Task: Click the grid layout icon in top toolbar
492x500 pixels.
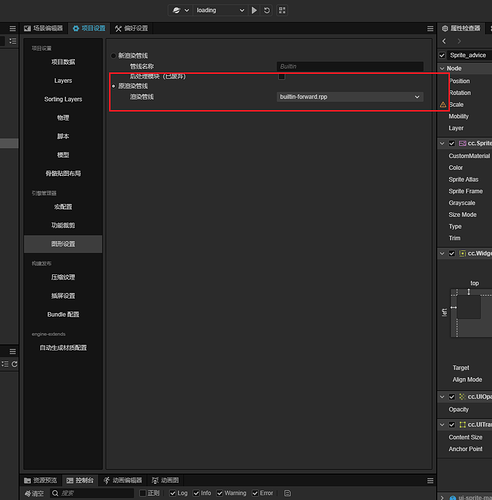Action: tap(282, 10)
